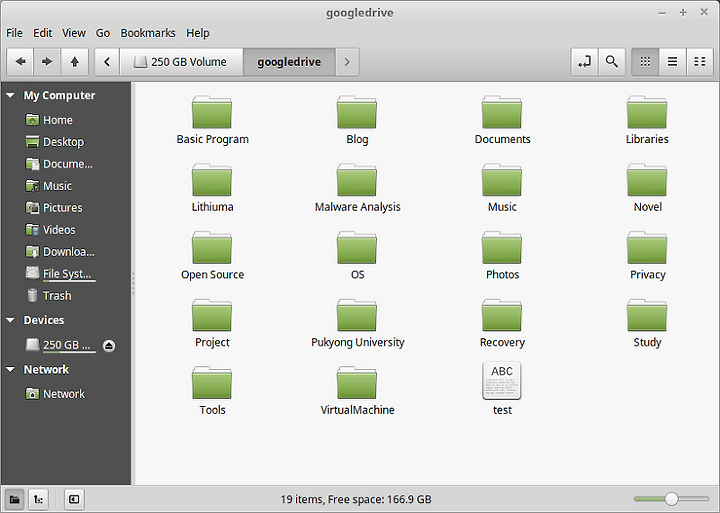720x513 pixels.
Task: Select the googledrive path button
Action: click(x=289, y=62)
